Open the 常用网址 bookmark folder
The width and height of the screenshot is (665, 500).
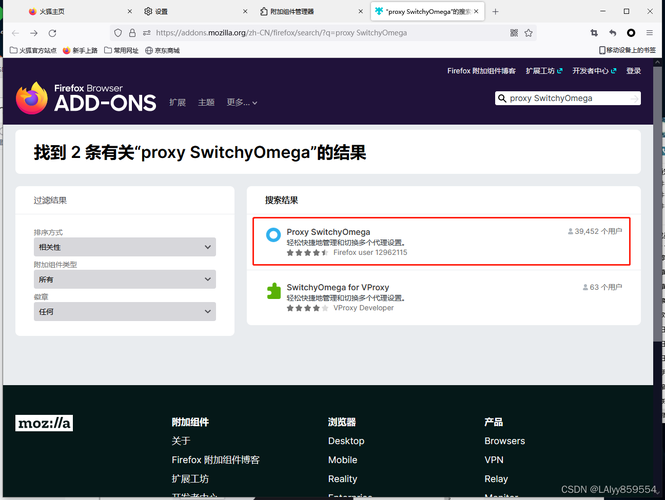click(x=121, y=50)
